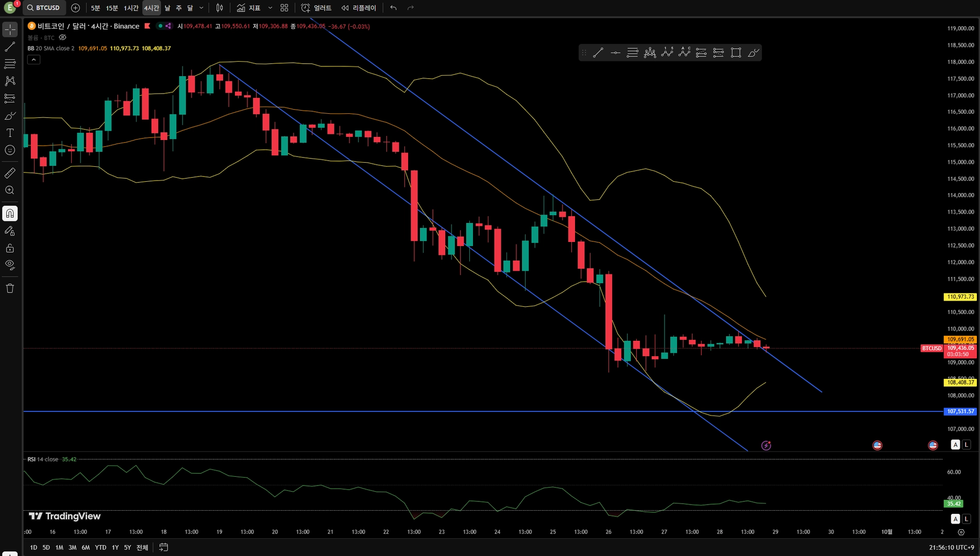The width and height of the screenshot is (980, 556).
Task: Toggle the magnet snap mode
Action: (10, 214)
